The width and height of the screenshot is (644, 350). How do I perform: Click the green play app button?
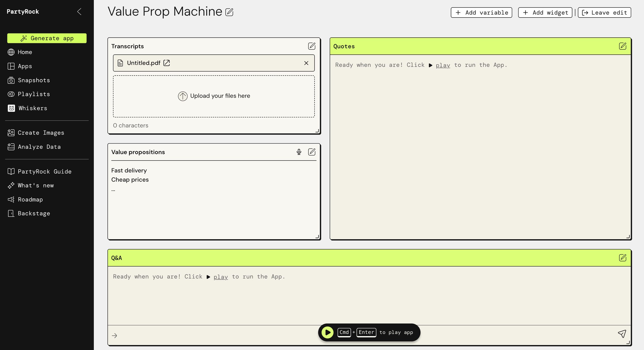pos(327,332)
